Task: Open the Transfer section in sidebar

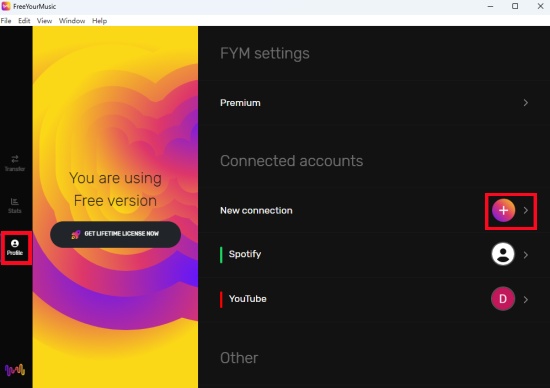Action: pos(15,163)
